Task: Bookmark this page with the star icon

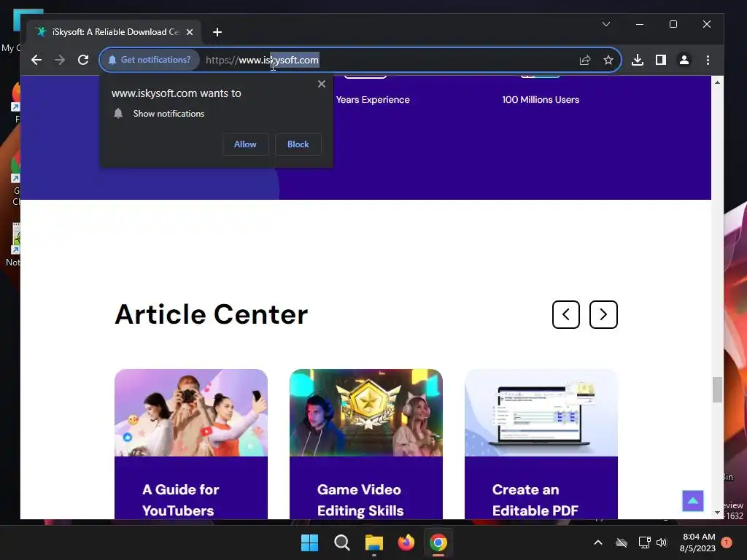Action: point(608,60)
